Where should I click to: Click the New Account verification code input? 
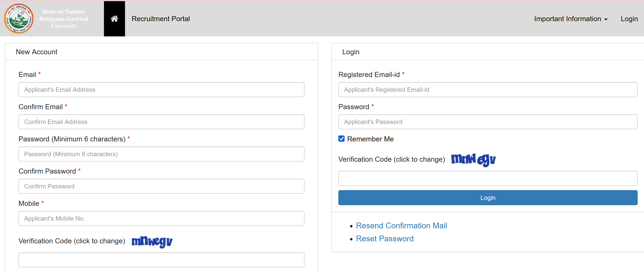[x=161, y=260]
